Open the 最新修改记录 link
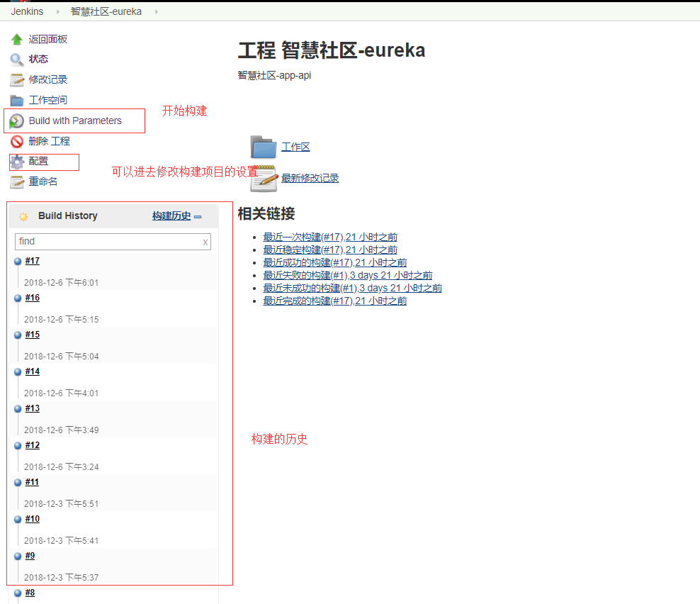The image size is (700, 604). click(310, 178)
